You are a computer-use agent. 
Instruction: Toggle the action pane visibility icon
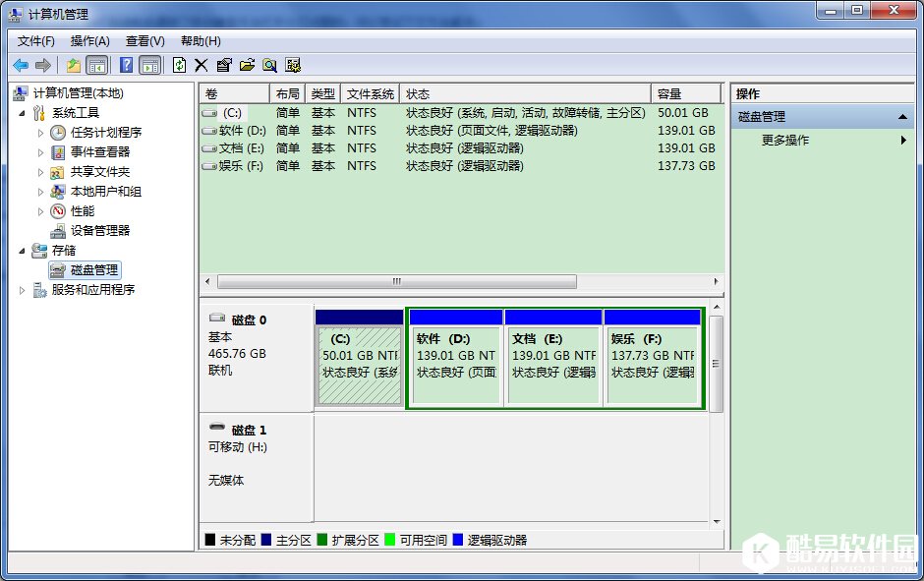click(x=149, y=64)
